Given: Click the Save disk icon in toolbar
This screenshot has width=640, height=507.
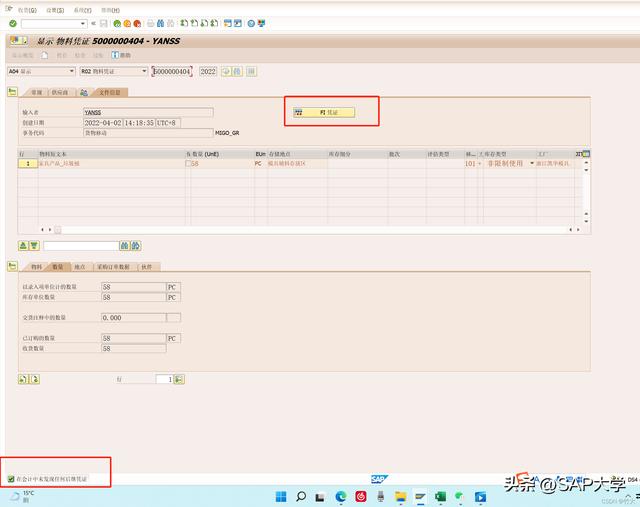Looking at the screenshot, I should 105,22.
